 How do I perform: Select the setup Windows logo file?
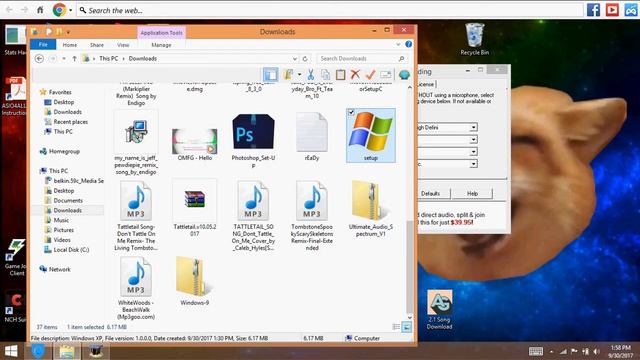click(371, 136)
